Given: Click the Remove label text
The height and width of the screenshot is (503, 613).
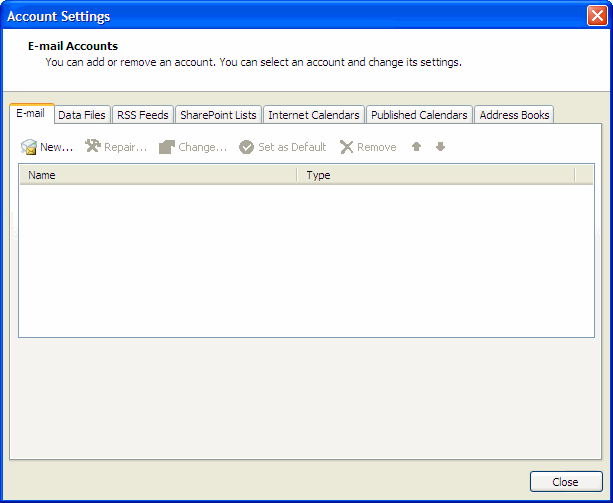Looking at the screenshot, I should coord(376,147).
